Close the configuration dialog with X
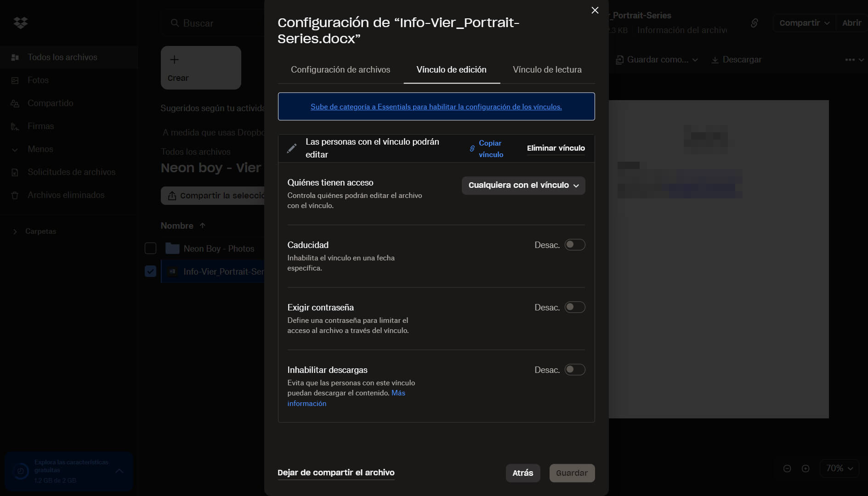 tap(595, 10)
